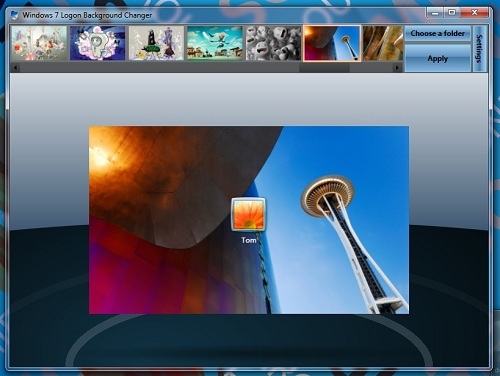Viewport: 500px width, 376px height.
Task: Click the right arrow of thumbnail scrollbar
Action: (x=397, y=68)
